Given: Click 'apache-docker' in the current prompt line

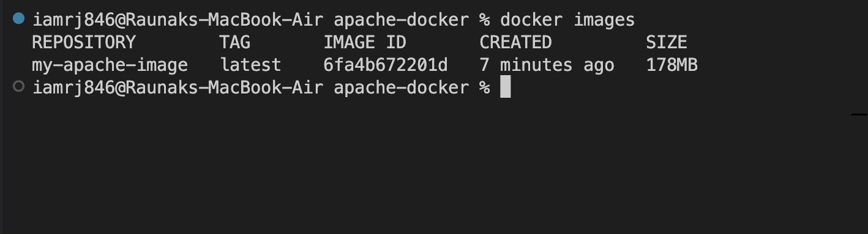Looking at the screenshot, I should tap(401, 87).
